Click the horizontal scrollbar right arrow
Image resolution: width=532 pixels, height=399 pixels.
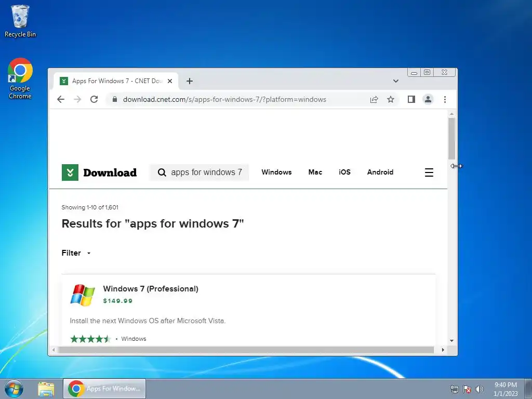pos(443,350)
